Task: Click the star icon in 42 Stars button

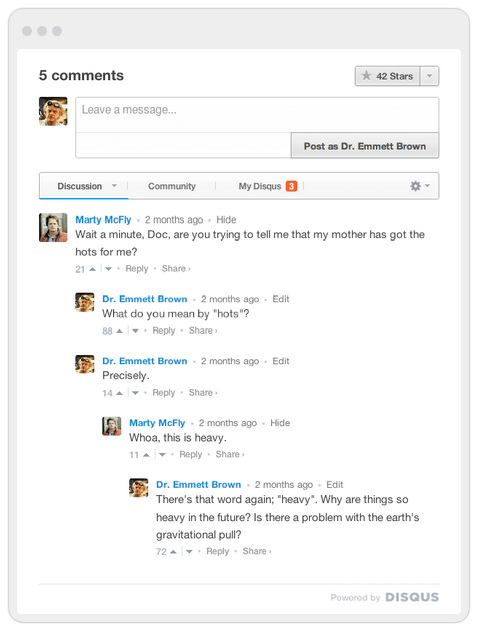Action: coord(366,76)
